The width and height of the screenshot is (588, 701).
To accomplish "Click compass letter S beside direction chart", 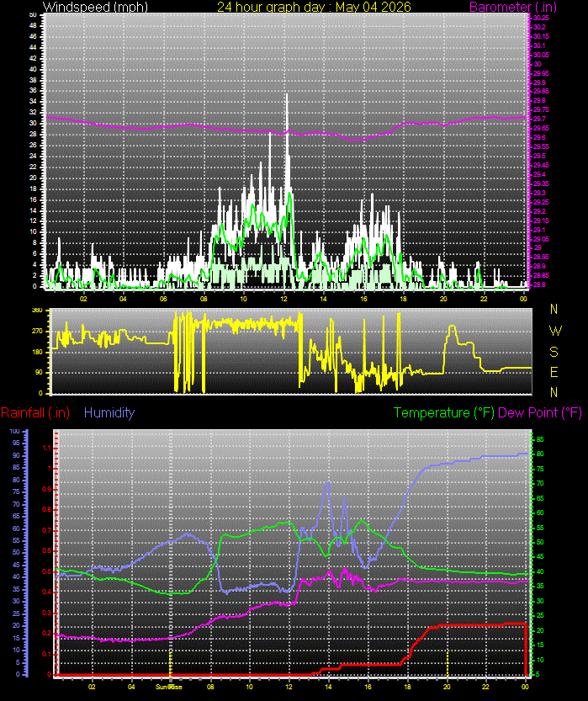I will point(554,352).
